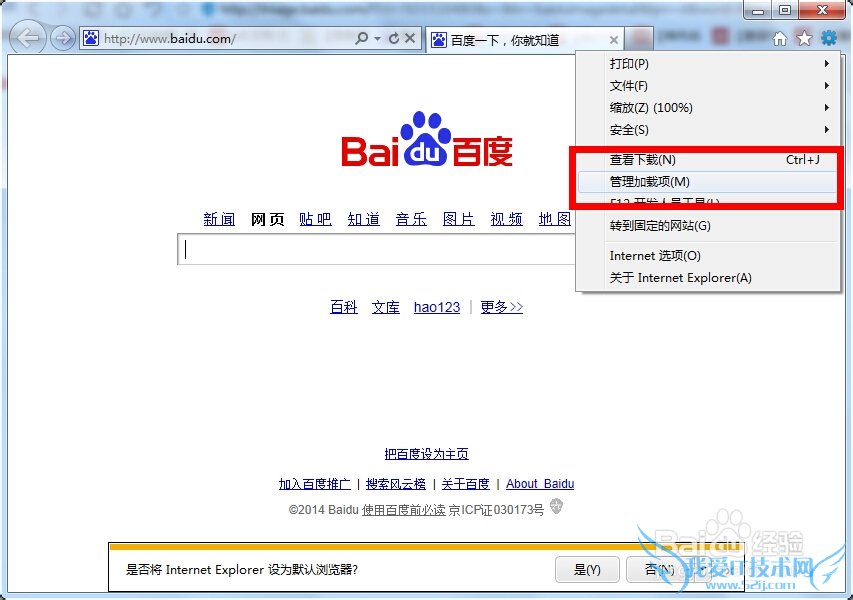Click the badge icon after 京ICP证030173号
The image size is (853, 600).
point(556,507)
